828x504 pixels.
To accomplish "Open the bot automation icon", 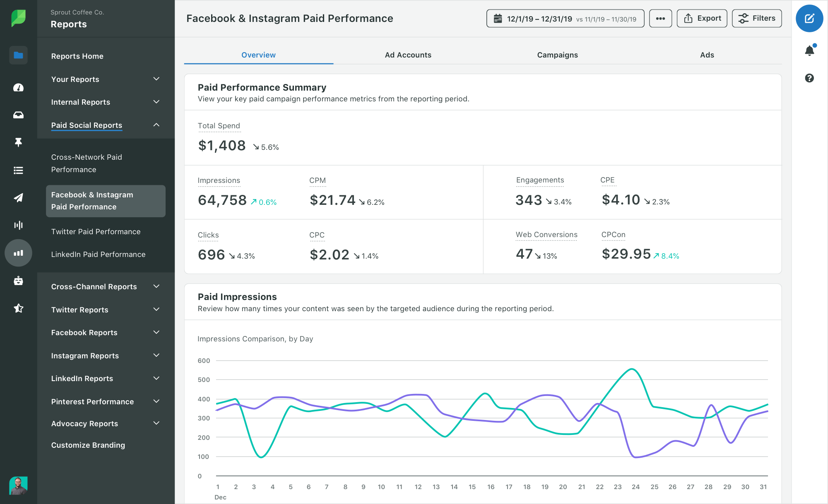I will pyautogui.click(x=18, y=281).
